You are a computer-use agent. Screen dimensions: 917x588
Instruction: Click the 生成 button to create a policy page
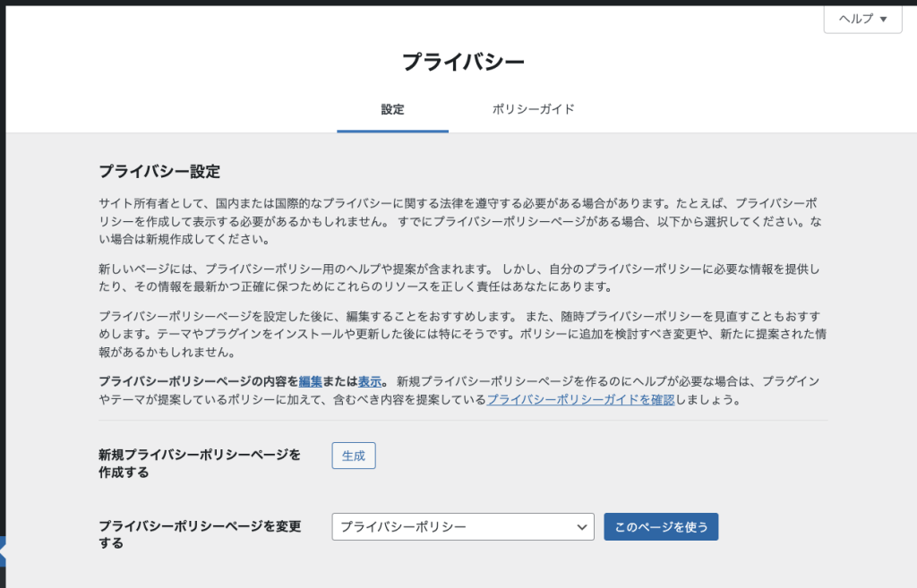(353, 456)
